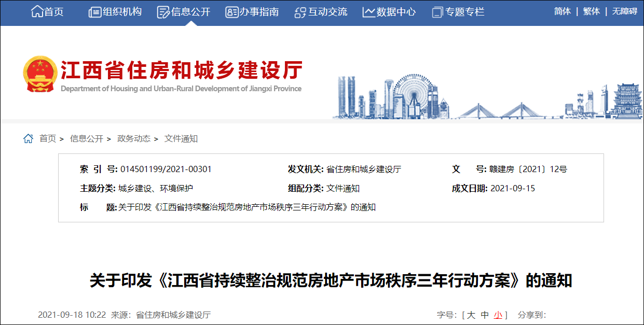Viewport: 644px width, 325px height.
Task: Click the English department name subtitle
Action: point(181,89)
